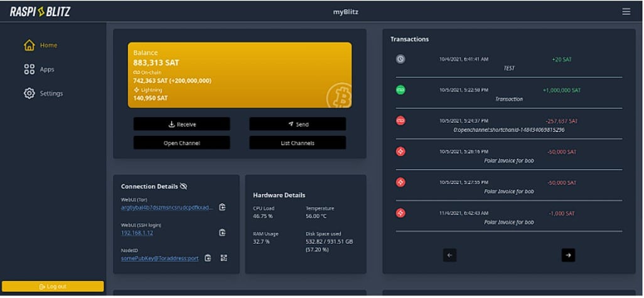Select the TEST transaction description
This screenshot has height=298, width=644.
point(509,69)
